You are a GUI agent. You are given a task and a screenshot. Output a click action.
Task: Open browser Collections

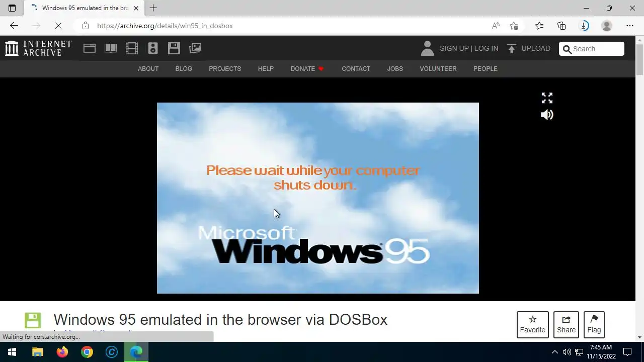(561, 26)
